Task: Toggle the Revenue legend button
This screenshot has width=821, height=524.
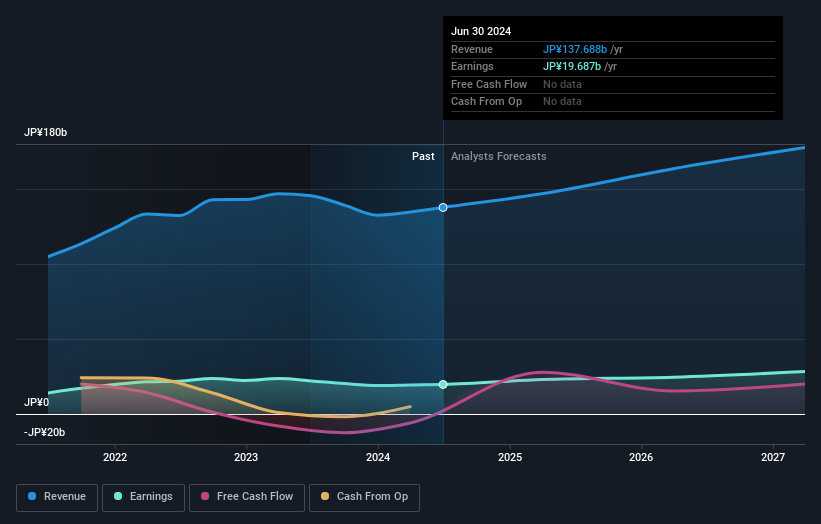Action: point(57,497)
